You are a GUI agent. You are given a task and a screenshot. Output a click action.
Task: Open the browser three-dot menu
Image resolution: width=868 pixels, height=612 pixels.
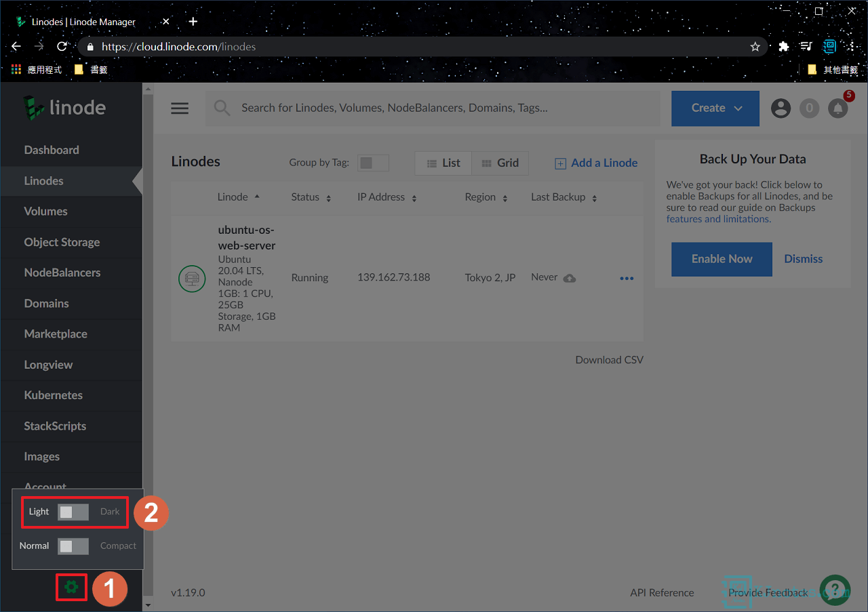point(852,47)
